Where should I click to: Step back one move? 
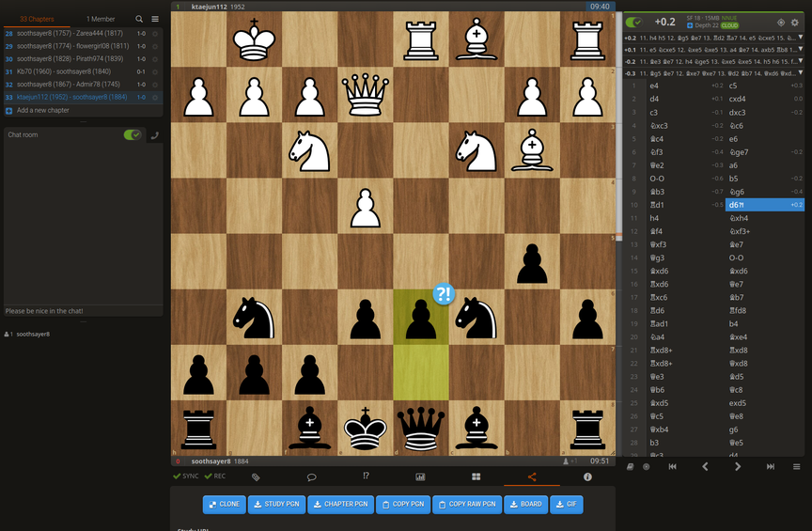click(705, 467)
